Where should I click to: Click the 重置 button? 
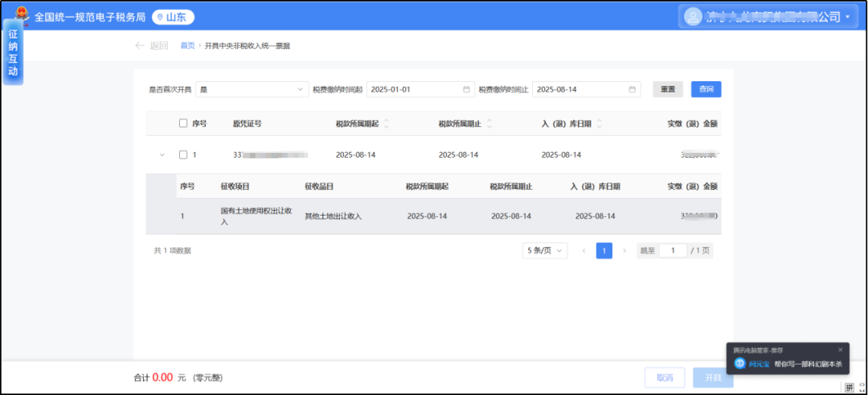click(667, 89)
